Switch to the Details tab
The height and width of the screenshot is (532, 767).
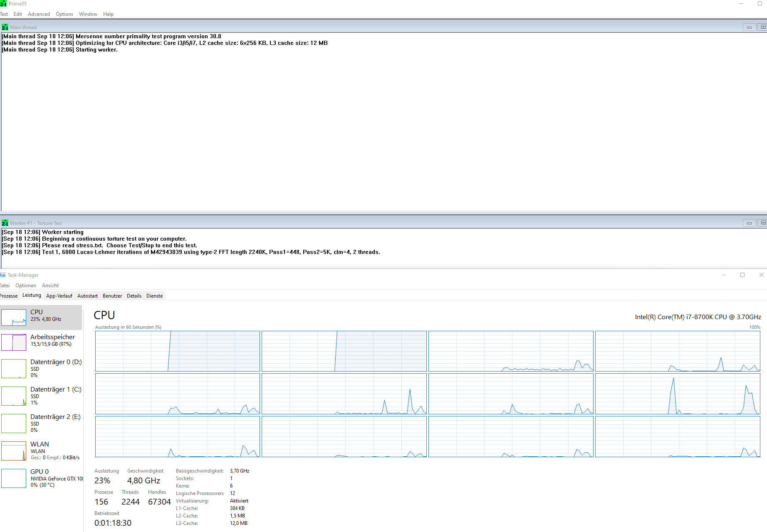pos(134,296)
